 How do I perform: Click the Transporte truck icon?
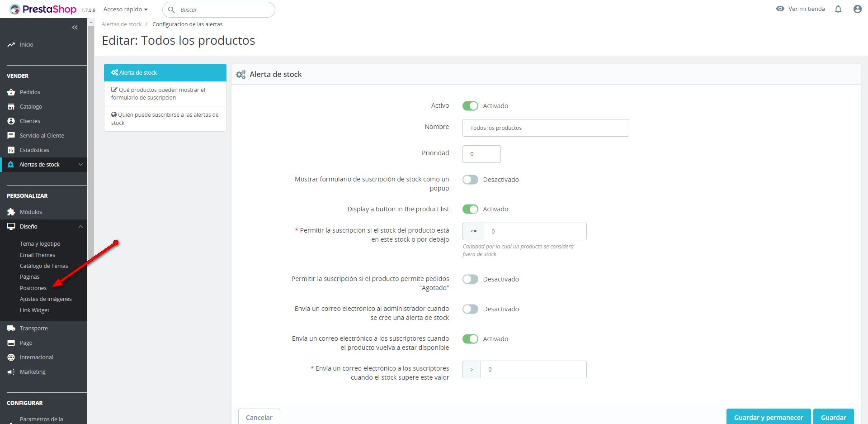(11, 328)
